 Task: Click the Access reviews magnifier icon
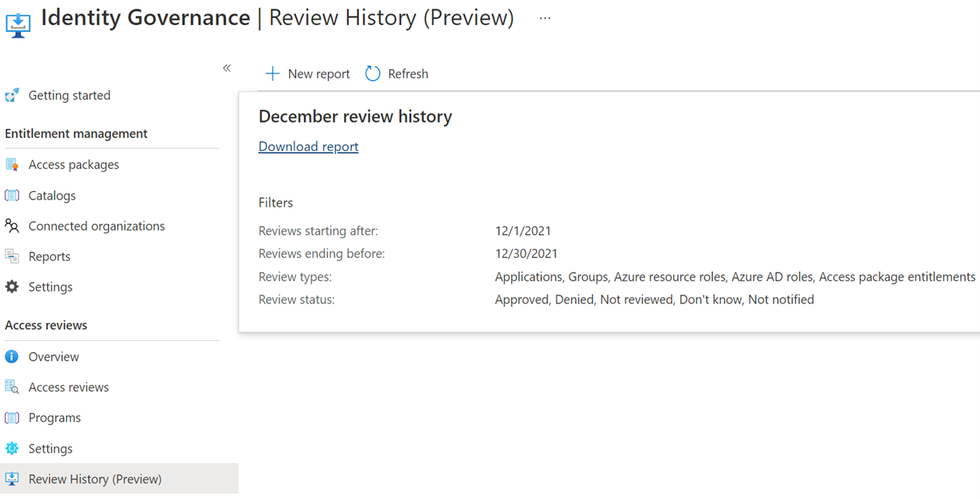coord(12,387)
